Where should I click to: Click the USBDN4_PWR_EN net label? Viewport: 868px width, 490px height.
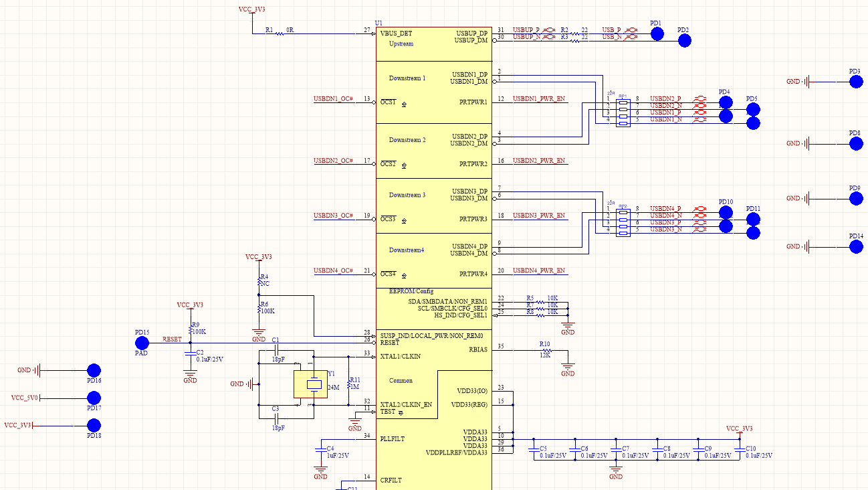point(539,270)
